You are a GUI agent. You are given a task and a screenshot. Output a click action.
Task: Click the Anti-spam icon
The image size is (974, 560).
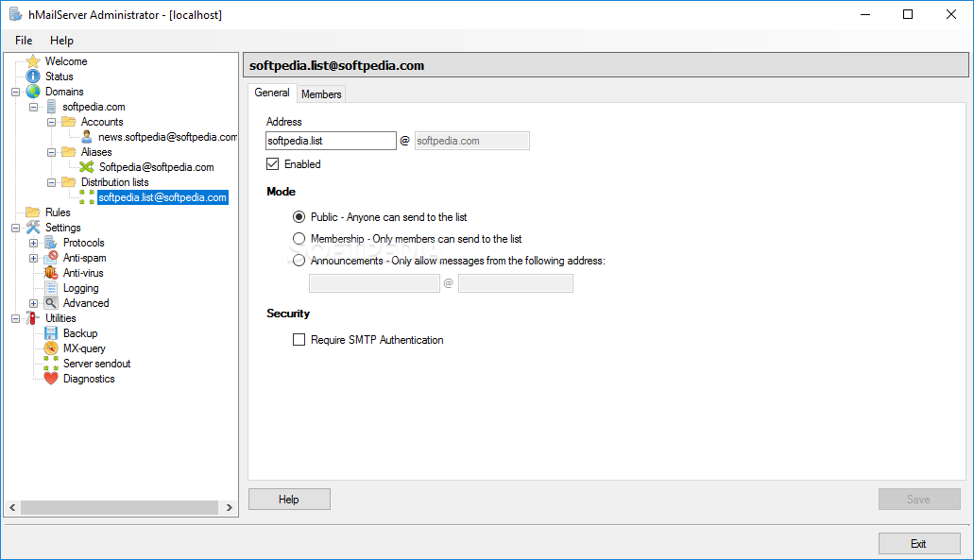pyautogui.click(x=51, y=258)
